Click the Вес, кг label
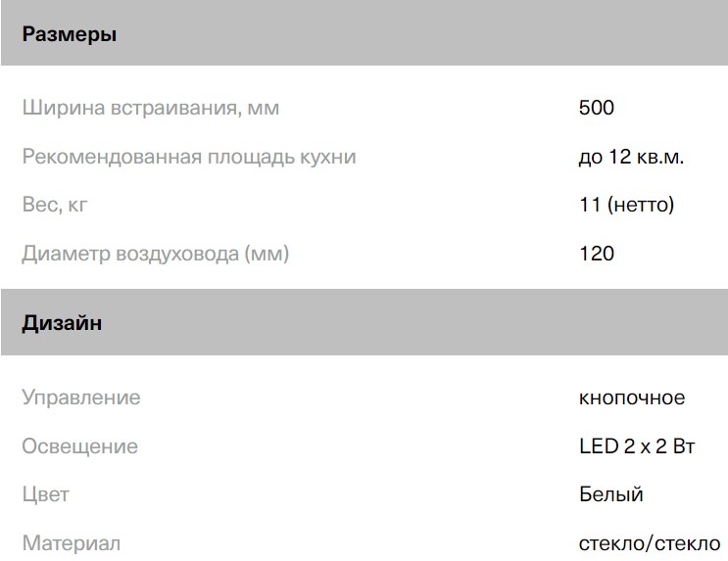Viewport: 728px width, 561px height. click(61, 205)
